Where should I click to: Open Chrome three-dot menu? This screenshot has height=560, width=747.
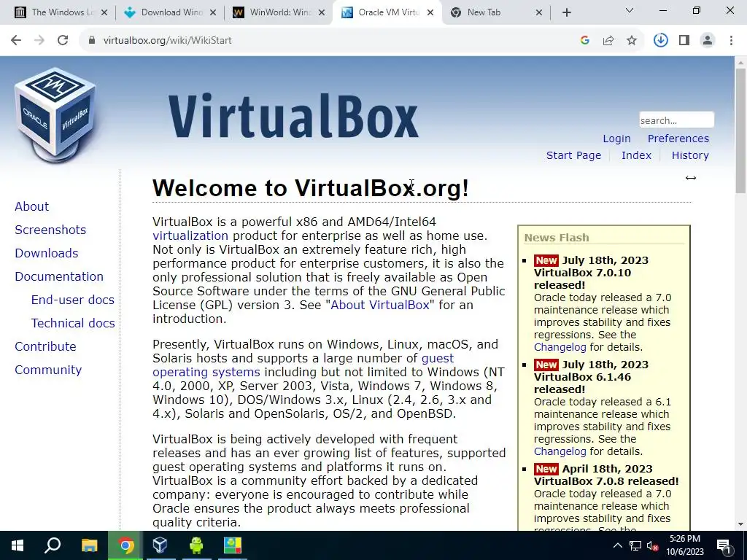[x=731, y=41]
